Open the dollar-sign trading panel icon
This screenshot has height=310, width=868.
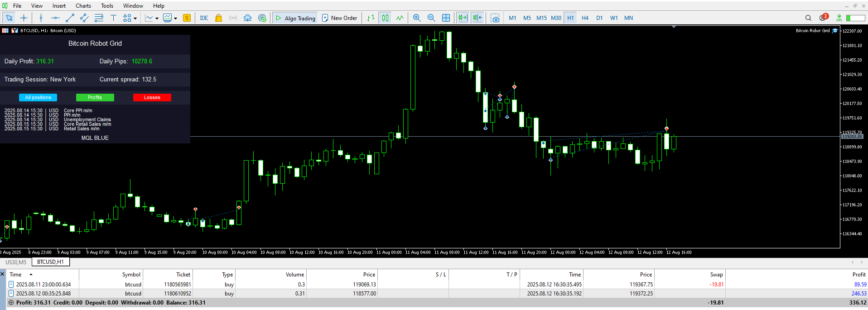pyautogui.click(x=187, y=18)
